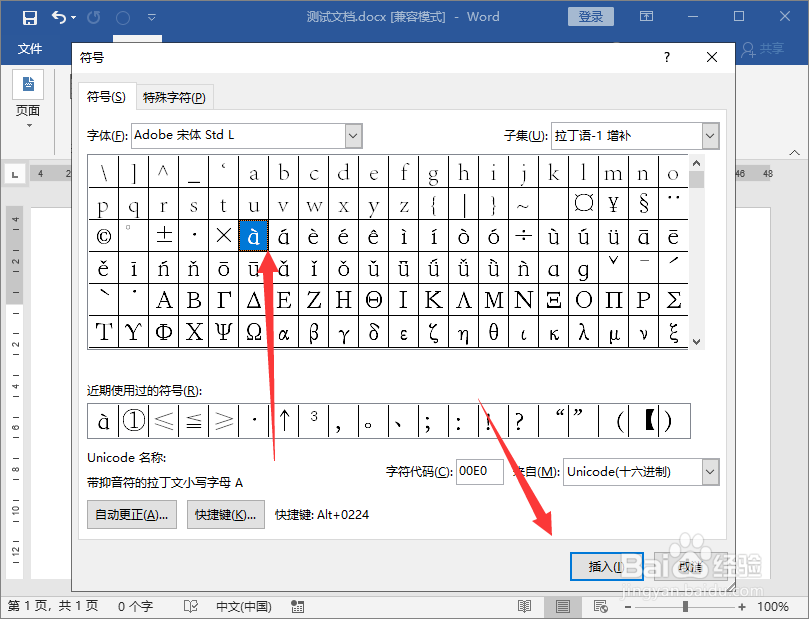809x619 pixels.
Task: Click 中文(中国) language in status bar
Action: (244, 606)
